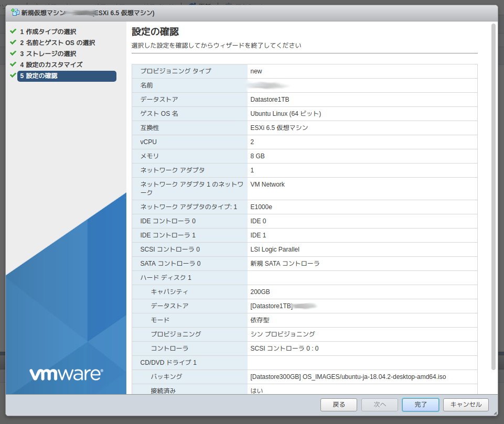The image size is (504, 424).
Task: Click the vCPU row label
Action: click(148, 142)
